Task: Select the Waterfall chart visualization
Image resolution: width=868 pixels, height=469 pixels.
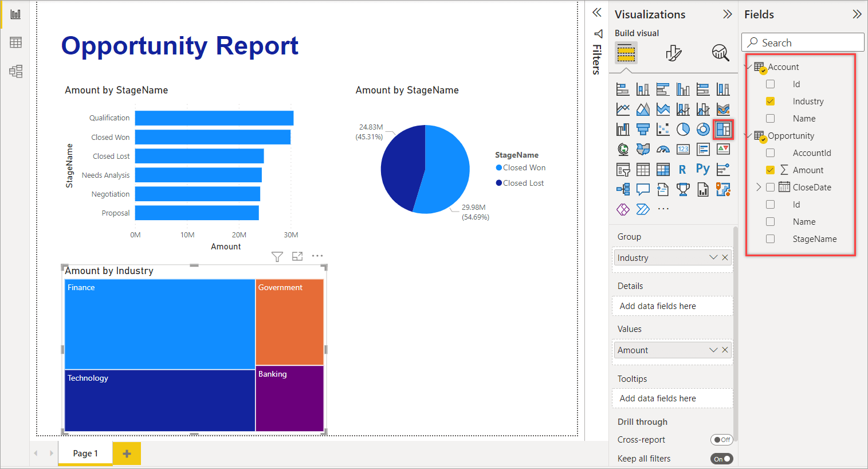Action: click(623, 129)
